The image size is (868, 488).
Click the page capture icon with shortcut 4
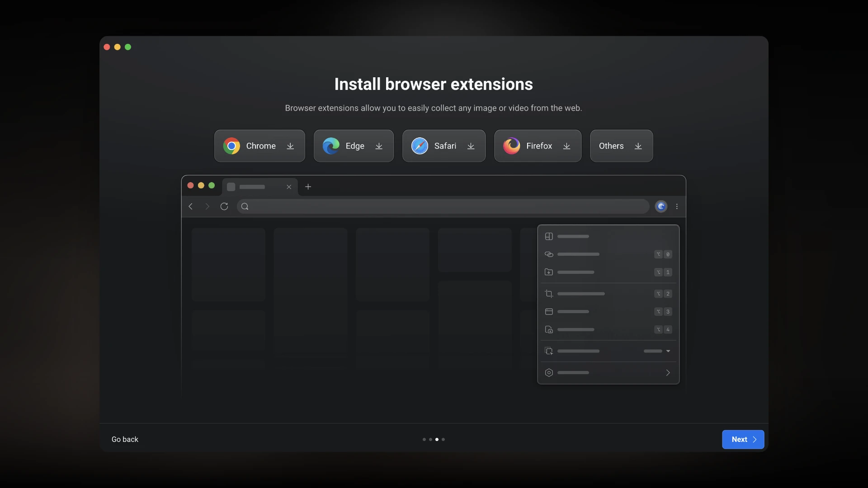coord(549,329)
